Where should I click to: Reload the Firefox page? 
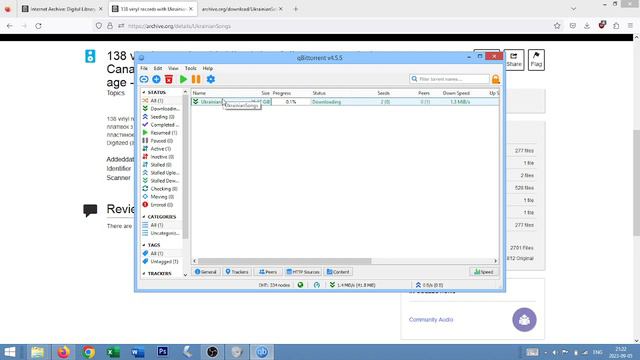click(x=38, y=26)
